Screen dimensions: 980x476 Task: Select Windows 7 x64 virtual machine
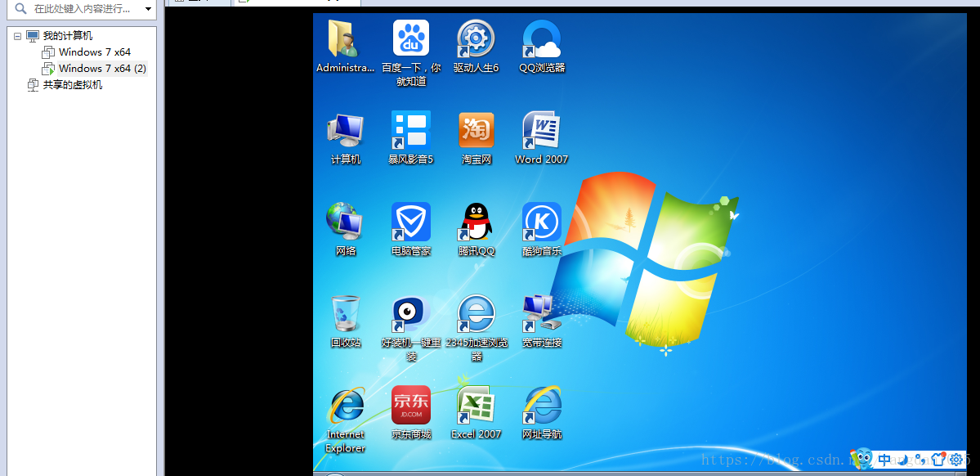click(x=94, y=52)
